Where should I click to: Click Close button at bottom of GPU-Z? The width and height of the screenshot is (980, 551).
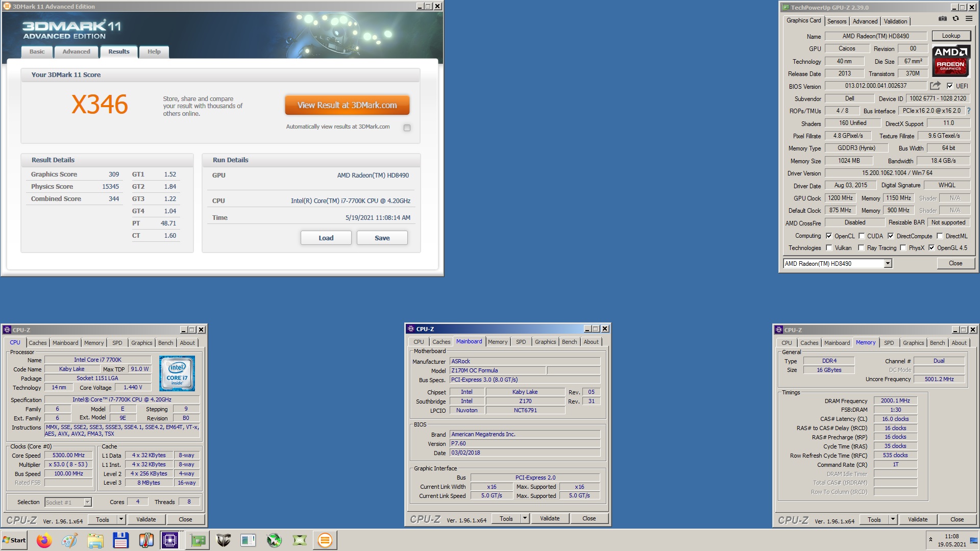(955, 263)
